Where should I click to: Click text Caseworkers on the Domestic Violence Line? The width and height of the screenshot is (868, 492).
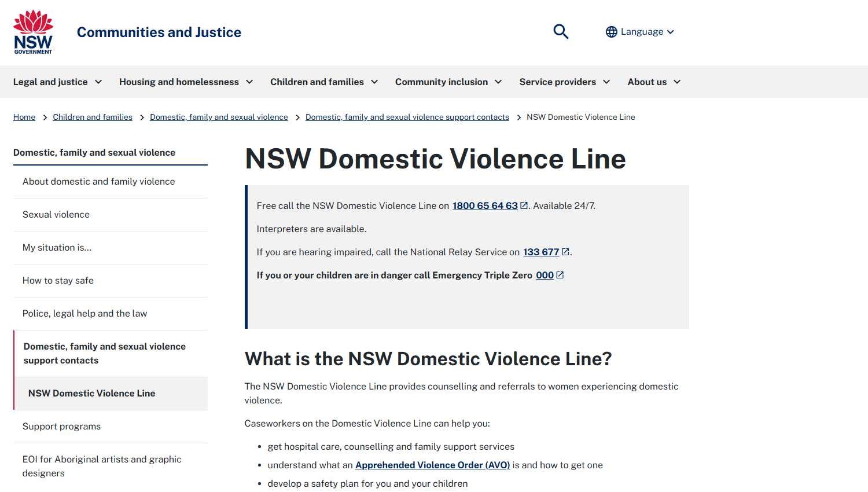(x=367, y=423)
